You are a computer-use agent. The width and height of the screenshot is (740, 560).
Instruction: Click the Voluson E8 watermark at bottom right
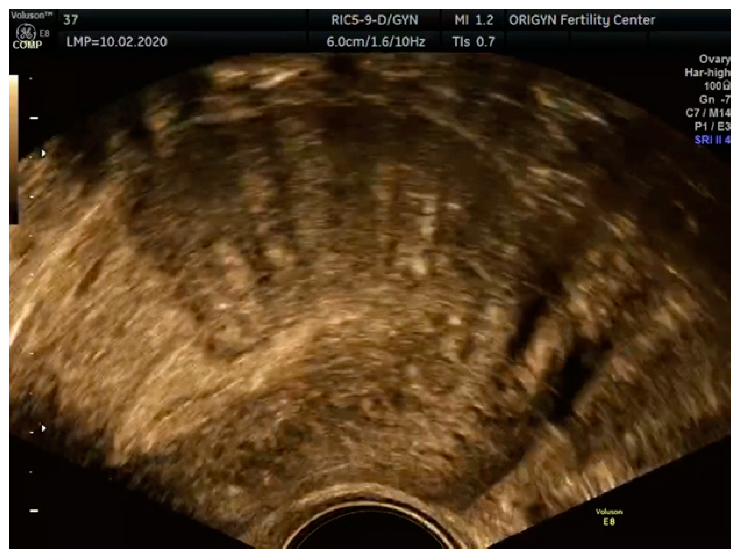point(609,517)
